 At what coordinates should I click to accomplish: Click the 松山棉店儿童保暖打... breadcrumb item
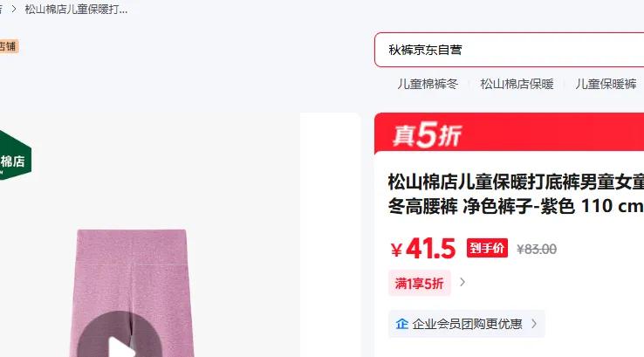77,9
